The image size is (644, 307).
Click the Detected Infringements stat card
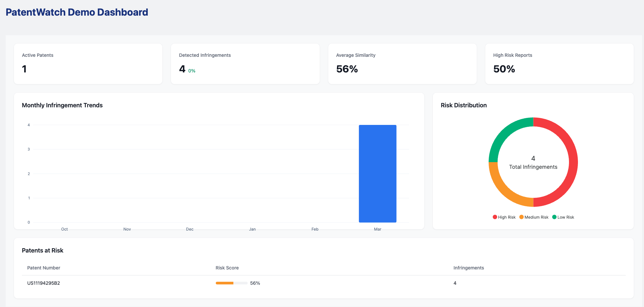tap(245, 64)
